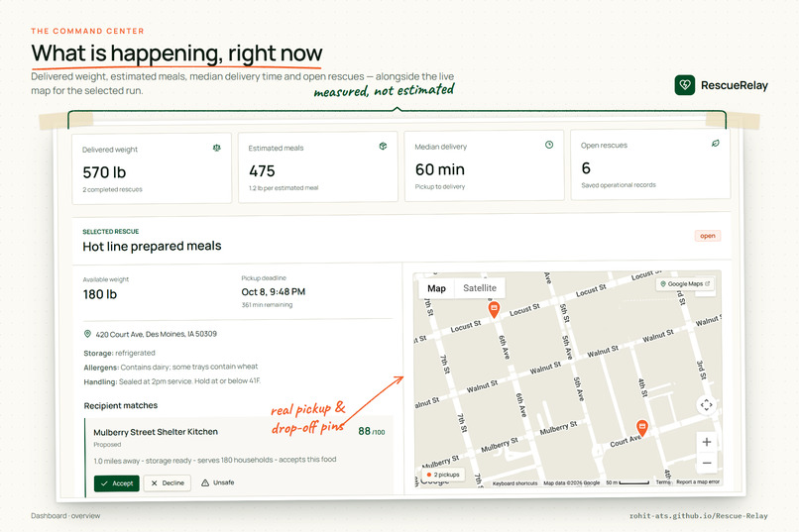Zoom in the map with plus button
The width and height of the screenshot is (799, 532).
[706, 442]
